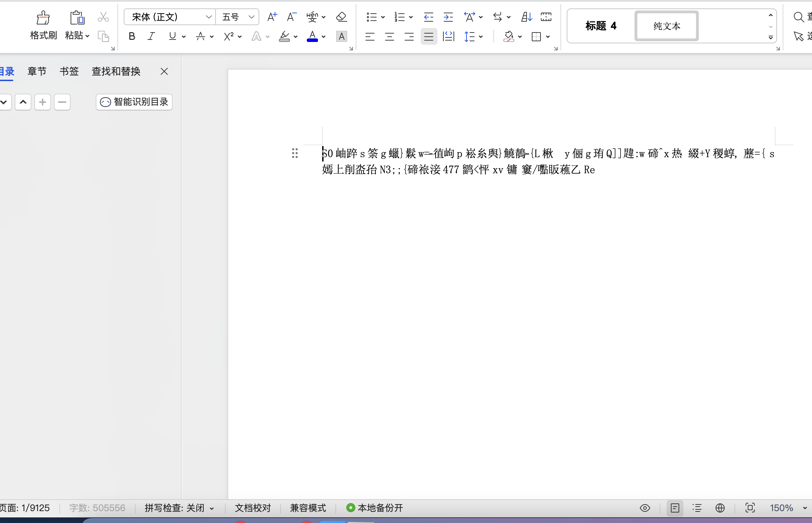This screenshot has height=523, width=812.
Task: Click the paragraph drag handle dots
Action: 295,153
